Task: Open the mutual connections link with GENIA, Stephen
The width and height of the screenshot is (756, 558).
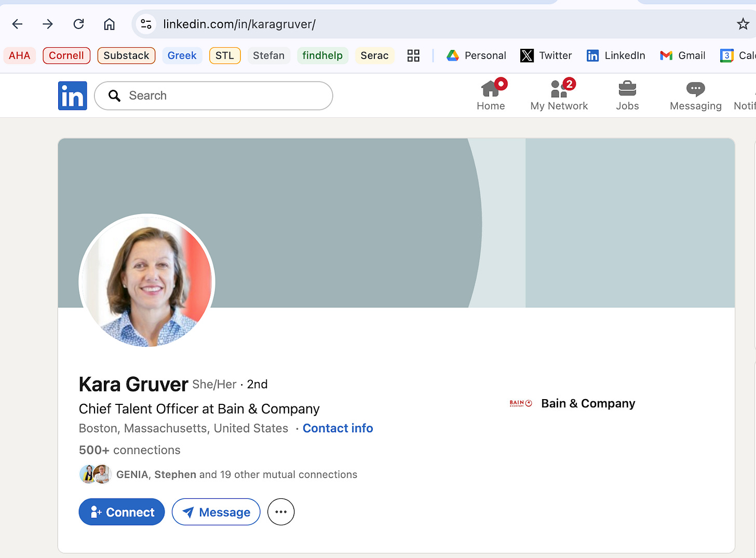Action: click(237, 474)
